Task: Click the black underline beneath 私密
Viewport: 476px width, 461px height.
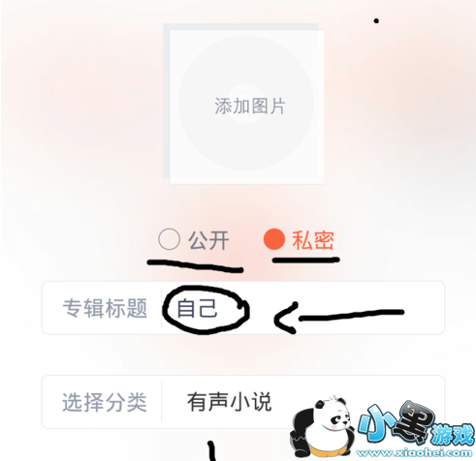Action: click(306, 260)
